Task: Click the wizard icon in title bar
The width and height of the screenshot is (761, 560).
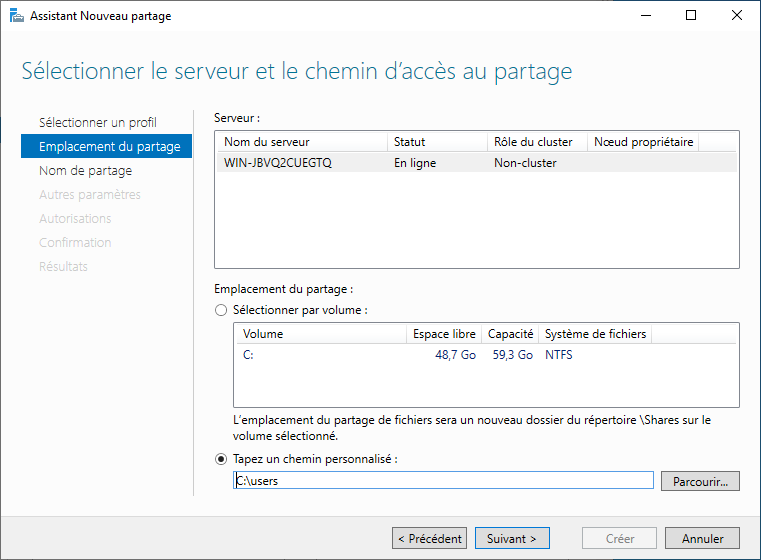Action: [x=15, y=16]
